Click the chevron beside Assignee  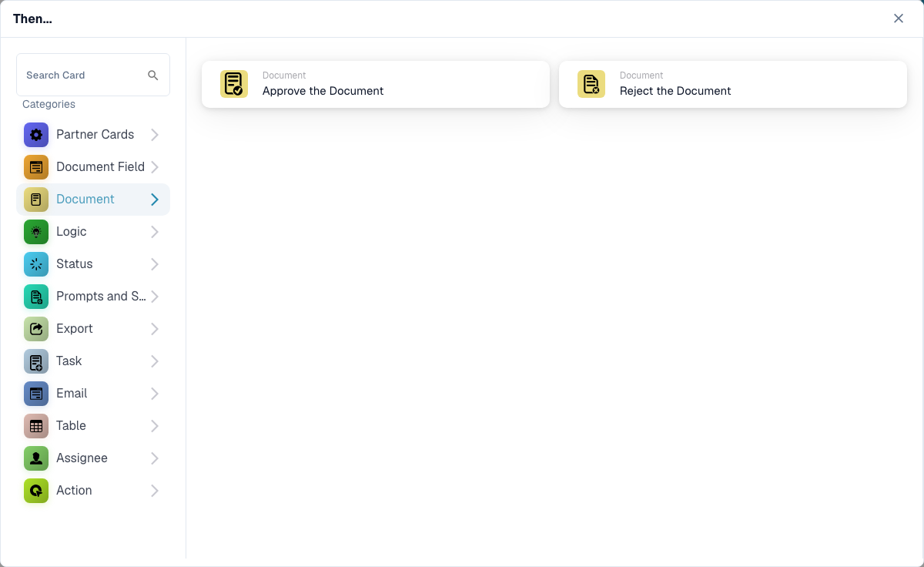point(155,458)
